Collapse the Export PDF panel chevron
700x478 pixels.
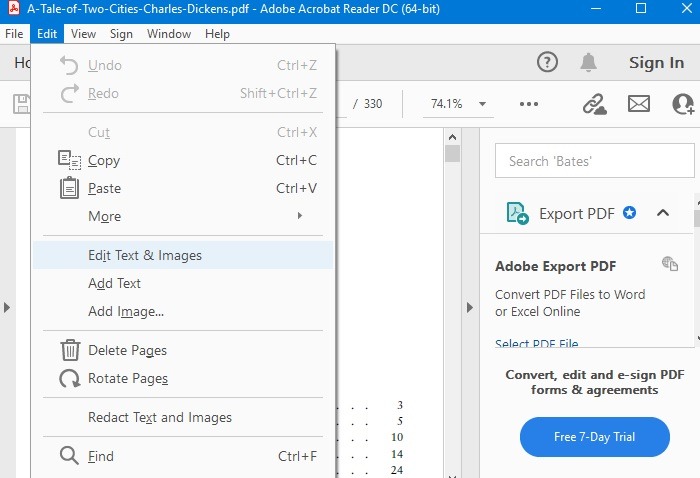663,213
